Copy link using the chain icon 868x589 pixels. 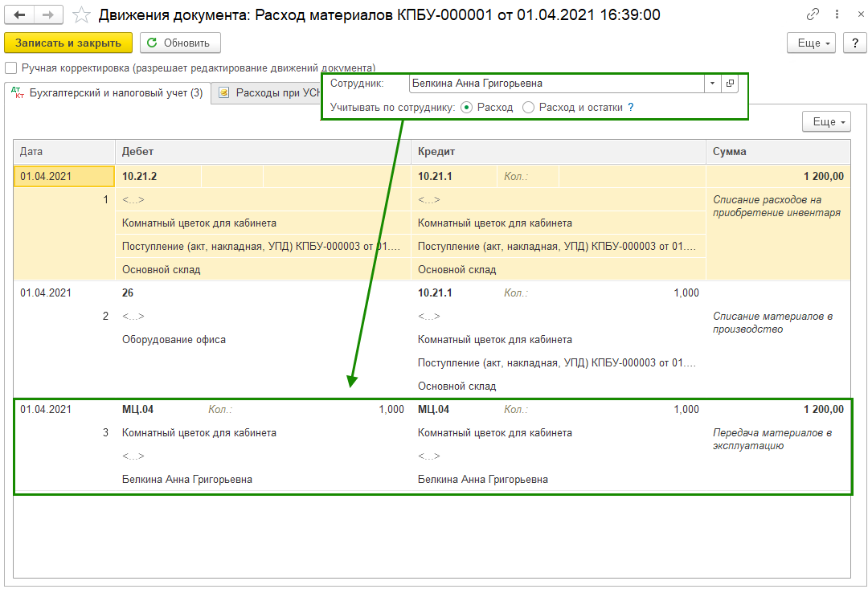pyautogui.click(x=813, y=14)
